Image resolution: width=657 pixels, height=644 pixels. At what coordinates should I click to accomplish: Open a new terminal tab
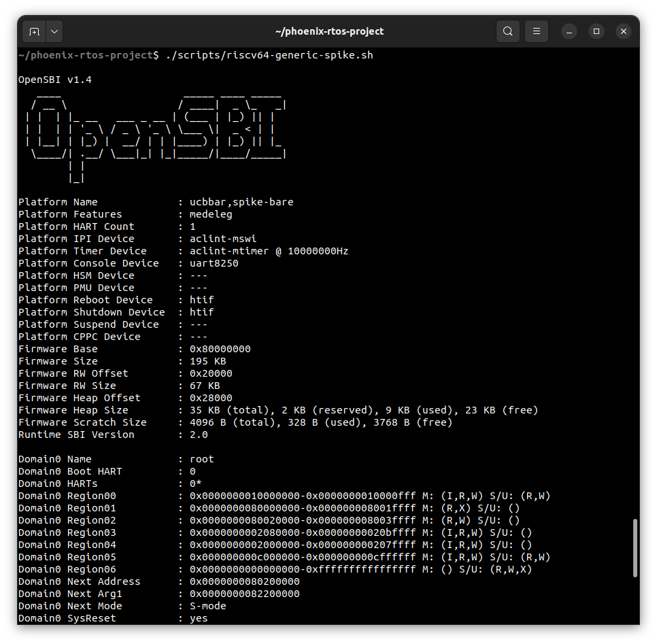point(34,31)
